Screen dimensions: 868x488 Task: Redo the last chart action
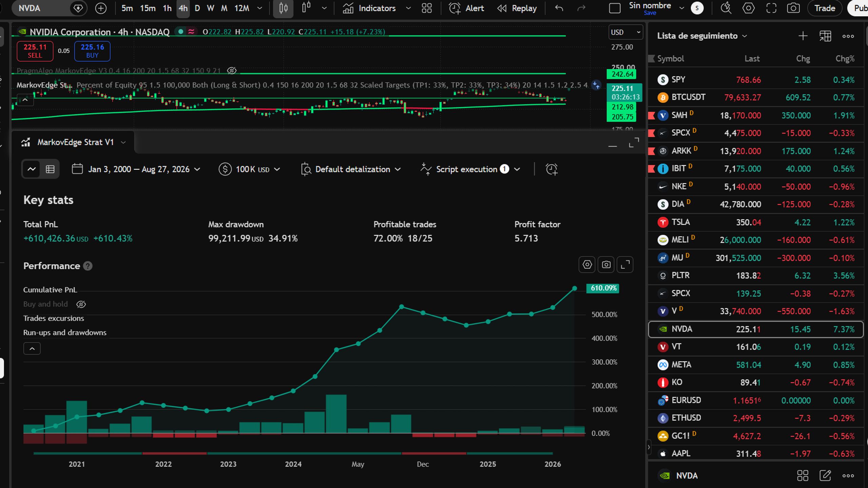(581, 8)
